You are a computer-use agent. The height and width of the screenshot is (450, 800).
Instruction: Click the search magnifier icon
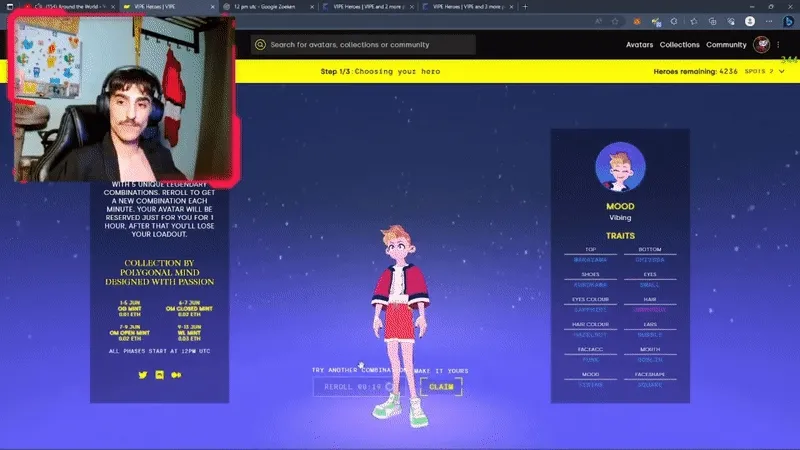pos(260,45)
